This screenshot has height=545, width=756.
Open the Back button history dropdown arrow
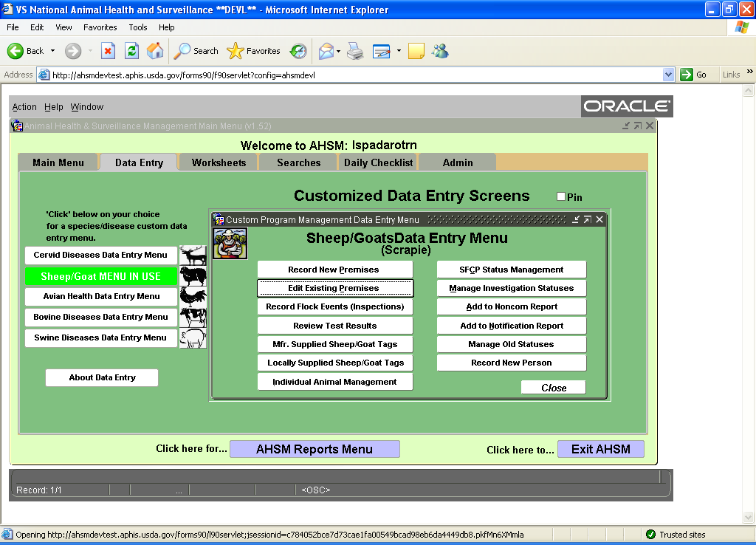(52, 51)
